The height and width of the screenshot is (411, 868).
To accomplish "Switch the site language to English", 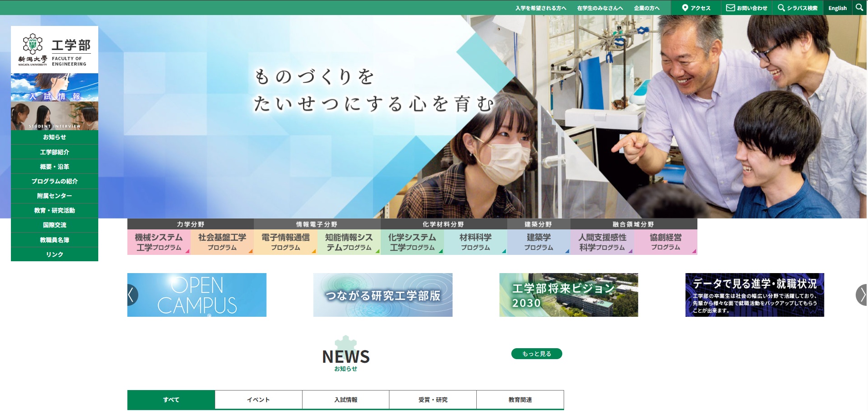I will click(837, 7).
